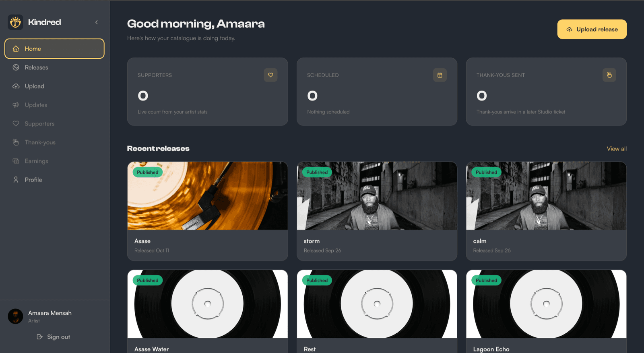Click the Published badge on Asase Water

point(148,281)
